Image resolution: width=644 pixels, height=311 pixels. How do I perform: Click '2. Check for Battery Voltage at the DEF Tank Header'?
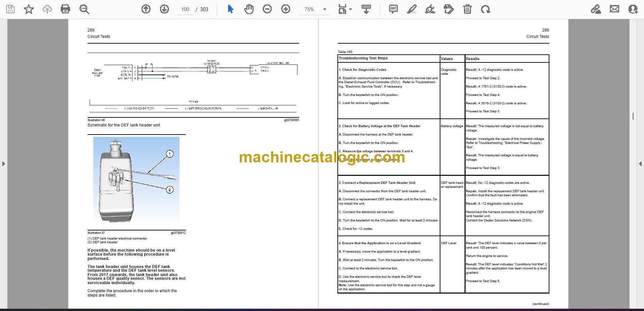379,126
